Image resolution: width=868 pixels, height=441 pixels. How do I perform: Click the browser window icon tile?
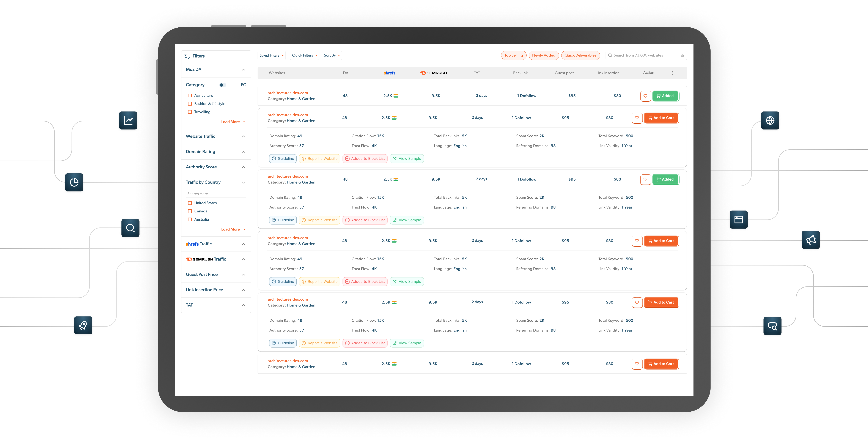[739, 220]
